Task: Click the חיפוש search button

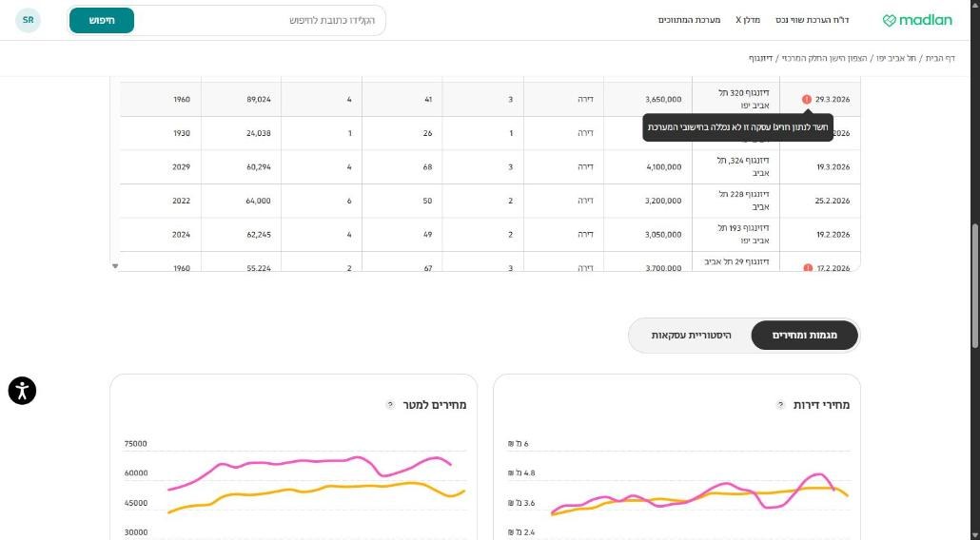Action: (x=102, y=21)
